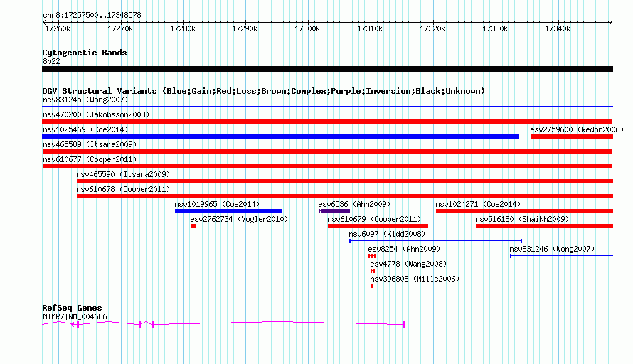The width and height of the screenshot is (633, 364).
Task: Click the MTMR7 gene's rightmost exon block
Action: [x=404, y=324]
